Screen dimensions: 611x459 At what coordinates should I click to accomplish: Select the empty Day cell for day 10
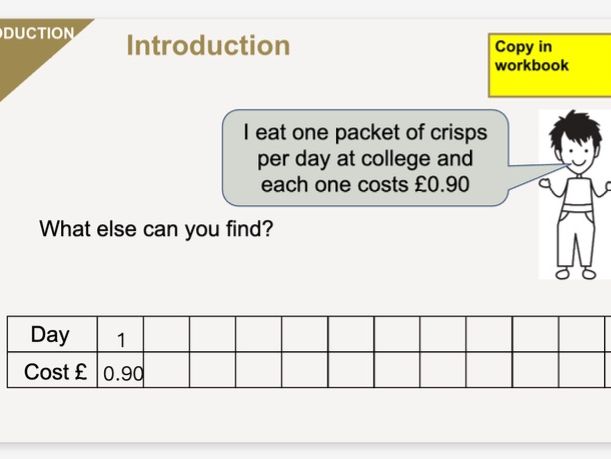(x=535, y=335)
